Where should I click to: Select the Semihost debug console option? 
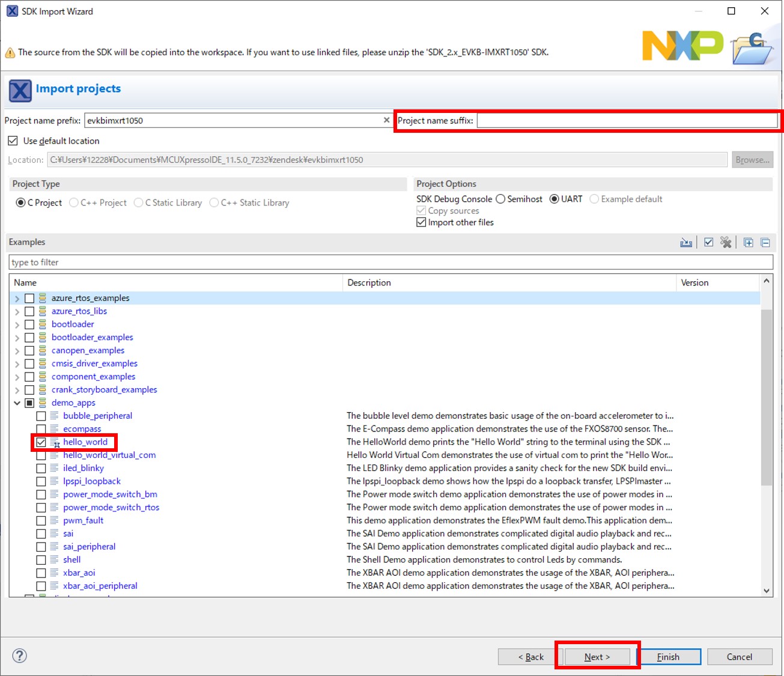pyautogui.click(x=500, y=199)
